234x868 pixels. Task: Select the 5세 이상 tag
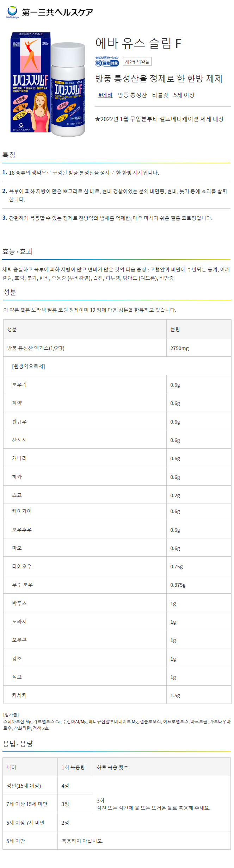[x=184, y=95]
